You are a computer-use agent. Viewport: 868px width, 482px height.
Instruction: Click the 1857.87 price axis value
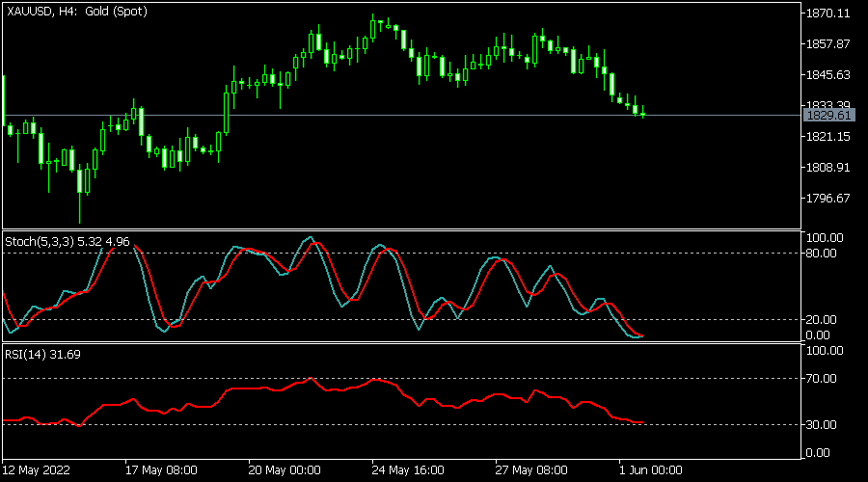pos(827,43)
